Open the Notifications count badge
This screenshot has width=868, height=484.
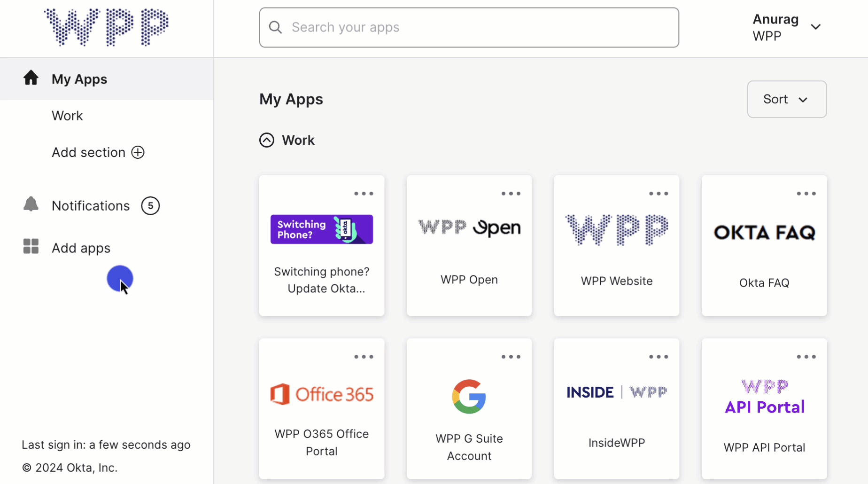click(150, 206)
